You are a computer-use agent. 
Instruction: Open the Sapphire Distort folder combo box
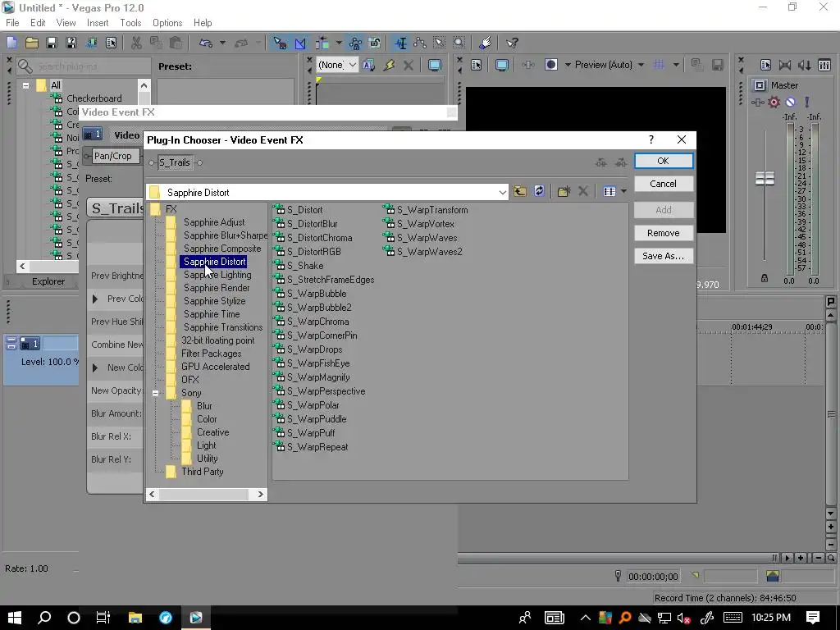326,192
